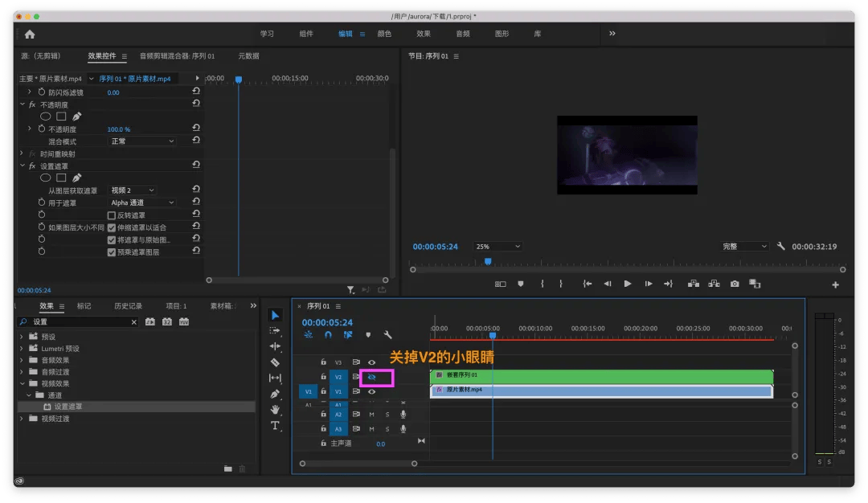Screen dimensions: 868x503
Task: Solo audio track A3
Action: pyautogui.click(x=387, y=429)
